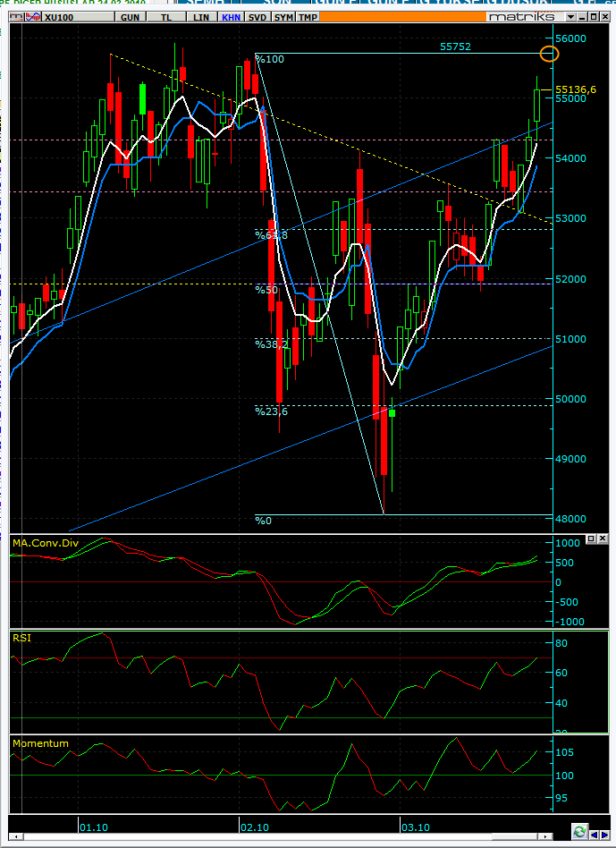Open the title bar dropdown arrow
The width and height of the screenshot is (616, 848).
tap(570, 17)
